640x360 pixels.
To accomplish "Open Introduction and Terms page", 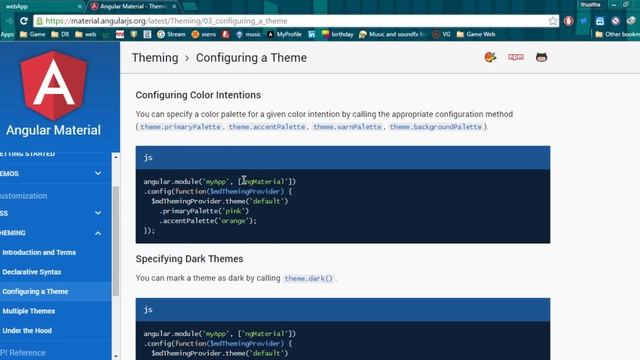I will click(x=39, y=252).
